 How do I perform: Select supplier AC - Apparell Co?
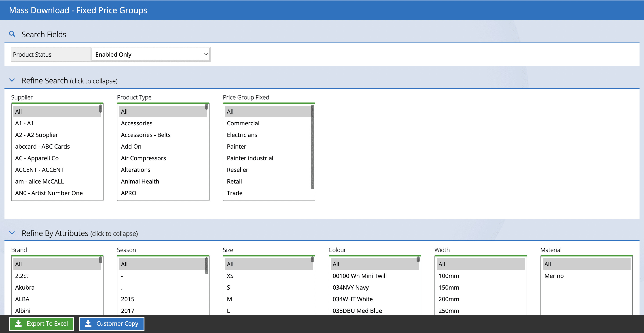(57, 158)
